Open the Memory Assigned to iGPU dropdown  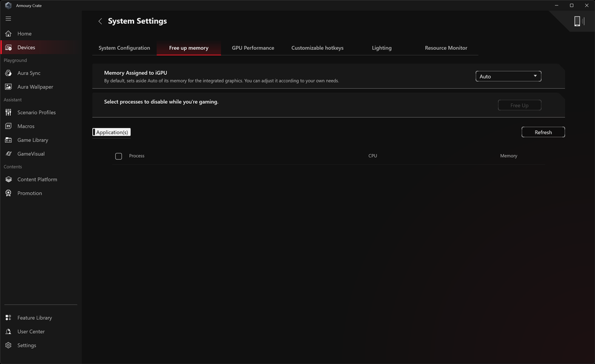click(508, 76)
